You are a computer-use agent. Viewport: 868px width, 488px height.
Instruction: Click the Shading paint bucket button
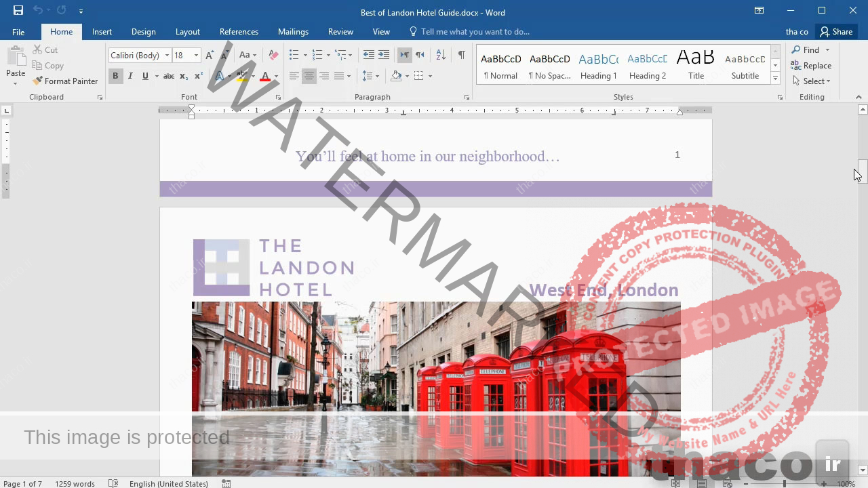pyautogui.click(x=396, y=76)
